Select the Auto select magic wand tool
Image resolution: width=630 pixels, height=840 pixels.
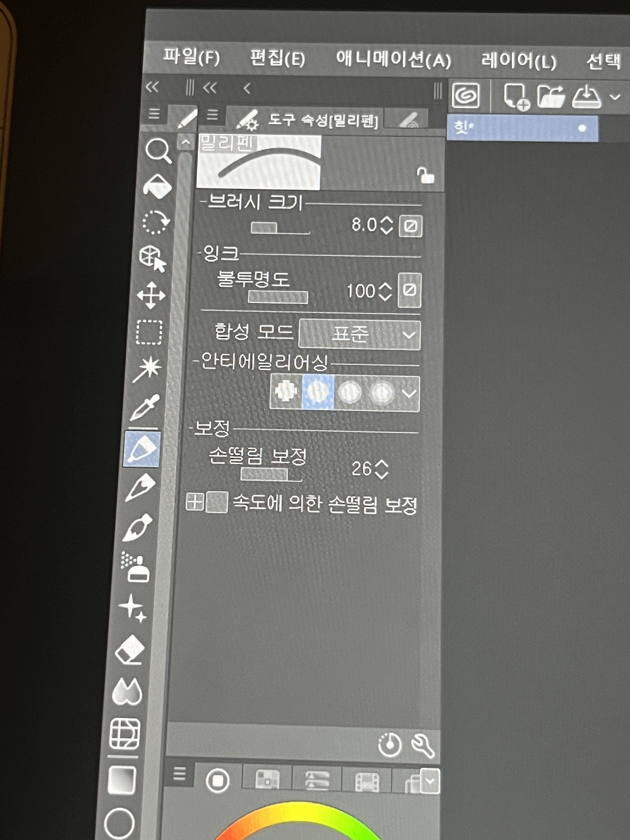coord(147,369)
